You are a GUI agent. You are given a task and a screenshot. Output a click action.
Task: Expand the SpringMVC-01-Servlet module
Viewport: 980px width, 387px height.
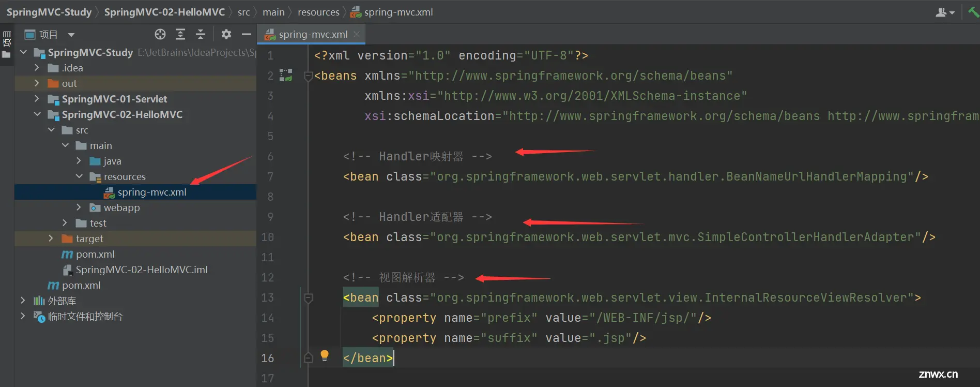tap(37, 99)
